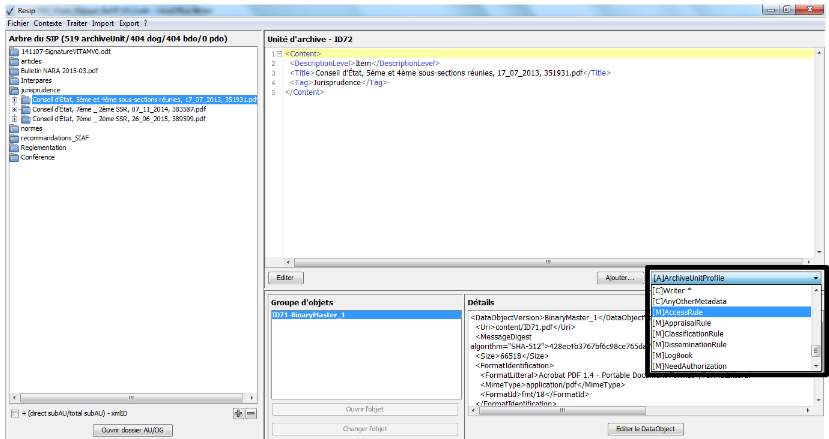Select the Interpares folder icon
829x439 pixels.
tap(14, 80)
